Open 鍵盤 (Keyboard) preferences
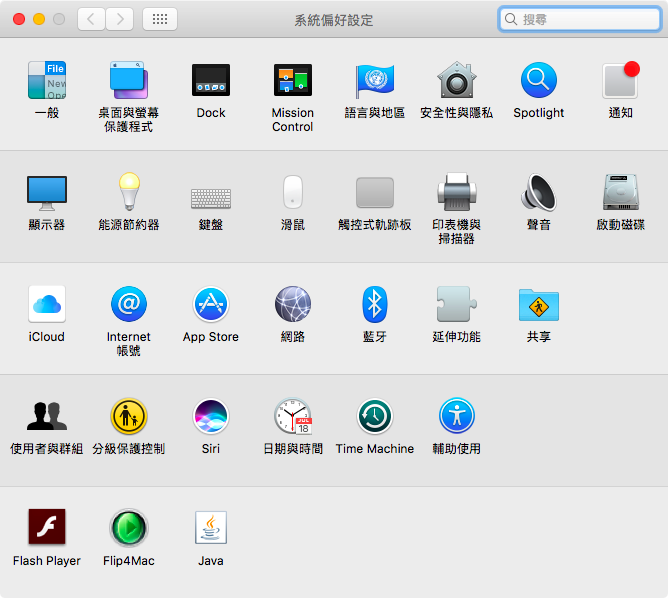668x598 pixels. (x=211, y=198)
